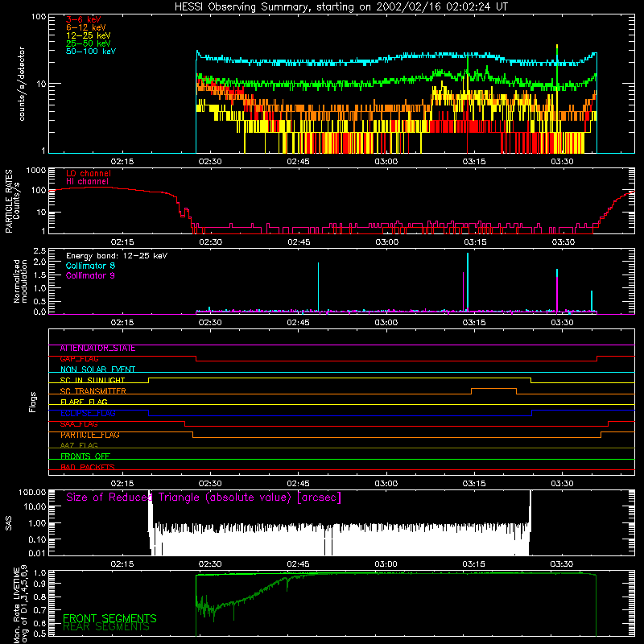Select the Collimator 9 legend entry

tap(90, 275)
